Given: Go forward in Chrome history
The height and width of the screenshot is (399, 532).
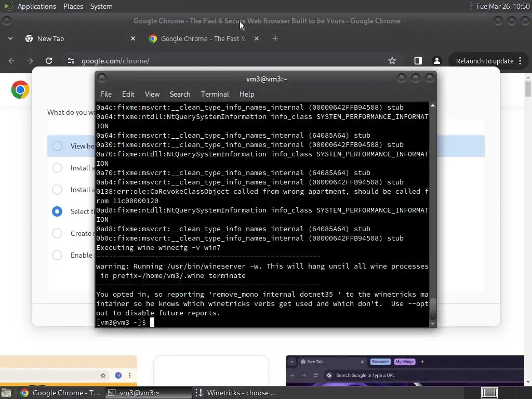Looking at the screenshot, I should (30, 61).
